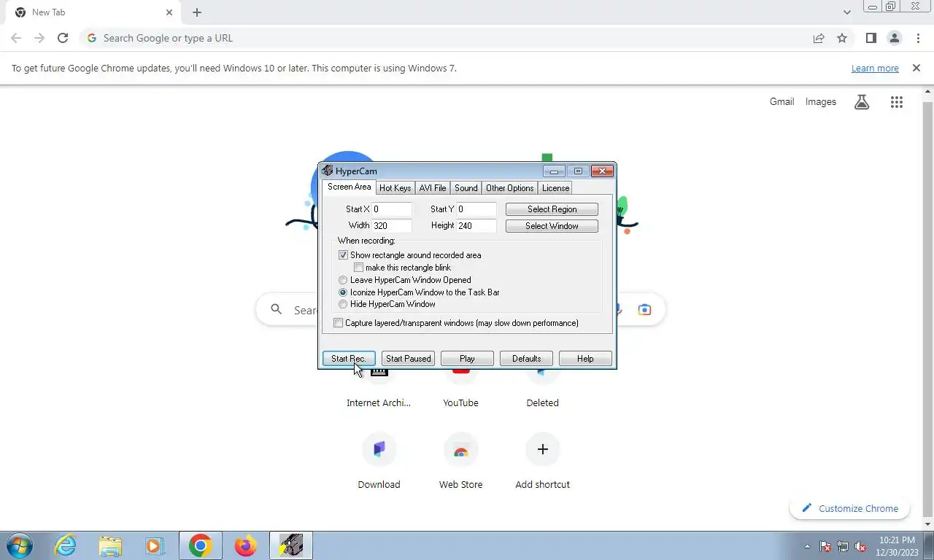Open the Other Options tab
The width and height of the screenshot is (934, 560).
tap(509, 188)
